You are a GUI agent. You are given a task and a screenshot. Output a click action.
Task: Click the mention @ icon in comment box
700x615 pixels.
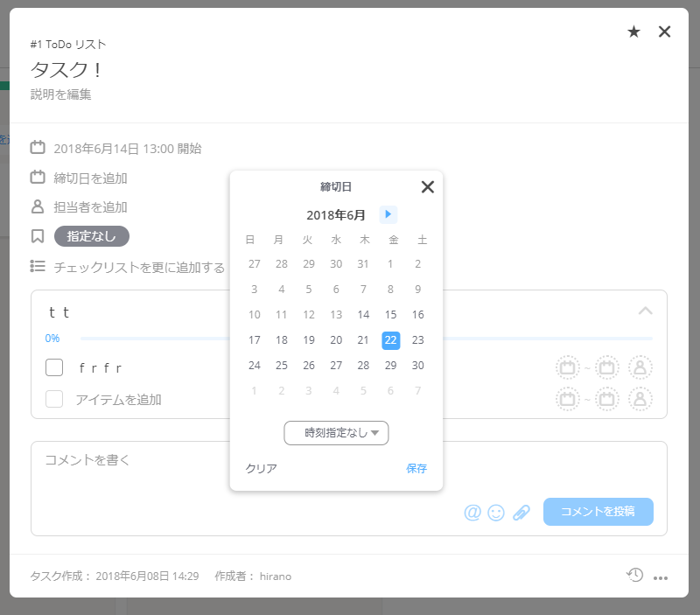click(x=472, y=513)
